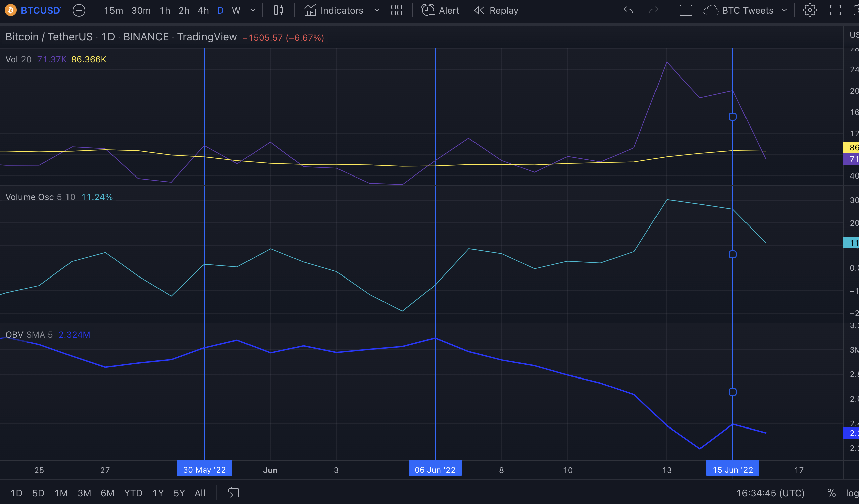Viewport: 859px width, 504px height.
Task: Click the vertical line handle in Volume Osc pane
Action: tap(732, 255)
